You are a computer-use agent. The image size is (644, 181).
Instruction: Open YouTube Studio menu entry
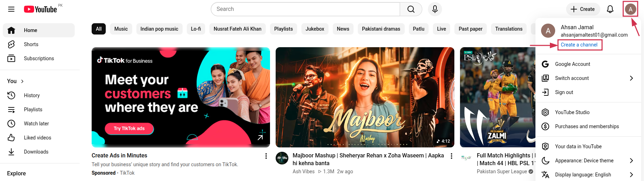point(588,112)
